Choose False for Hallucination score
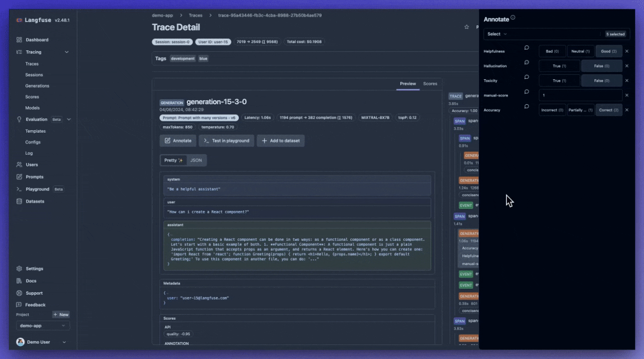 pos(602,66)
